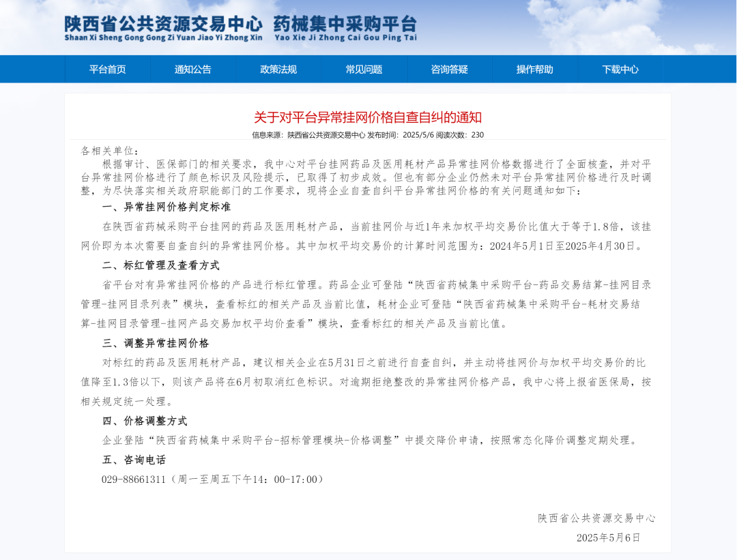737x560 pixels.
Task: Open the 平台首页 navigation tab
Action: coord(108,70)
